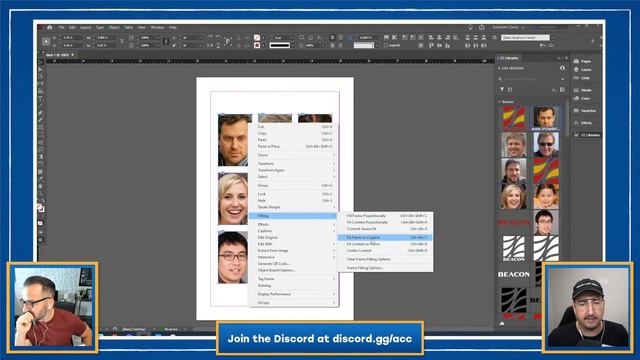Open the Help menu
The image size is (640, 360).
[x=173, y=27]
